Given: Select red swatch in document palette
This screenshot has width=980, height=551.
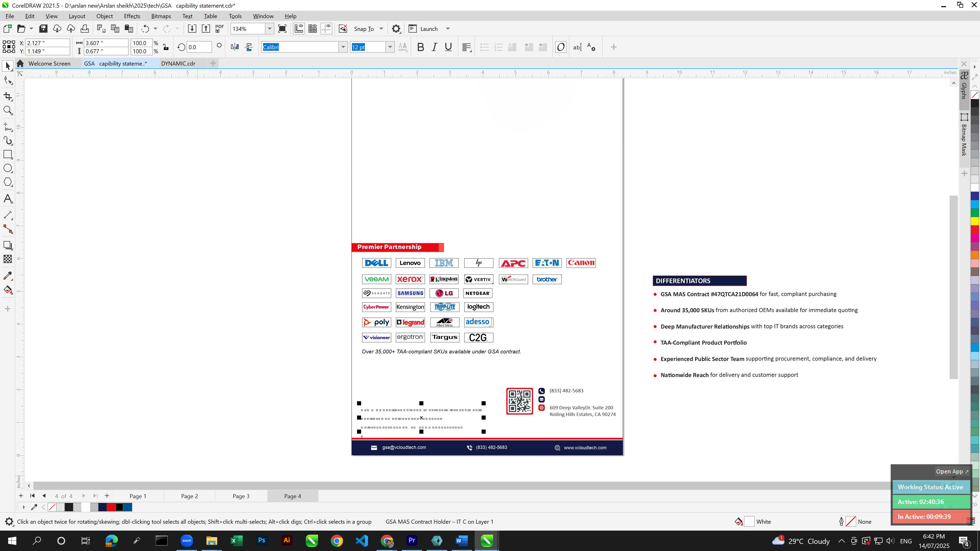Looking at the screenshot, I should (111, 507).
